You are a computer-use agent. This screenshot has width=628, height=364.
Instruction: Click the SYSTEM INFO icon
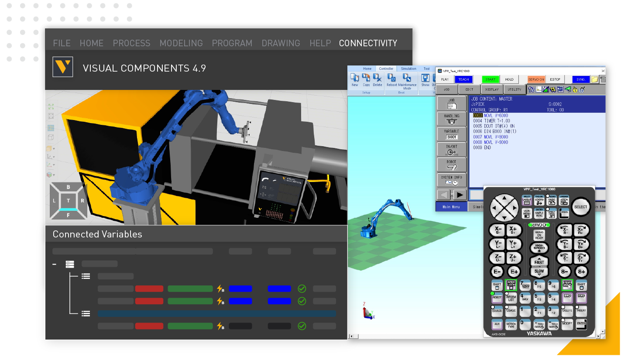click(452, 180)
